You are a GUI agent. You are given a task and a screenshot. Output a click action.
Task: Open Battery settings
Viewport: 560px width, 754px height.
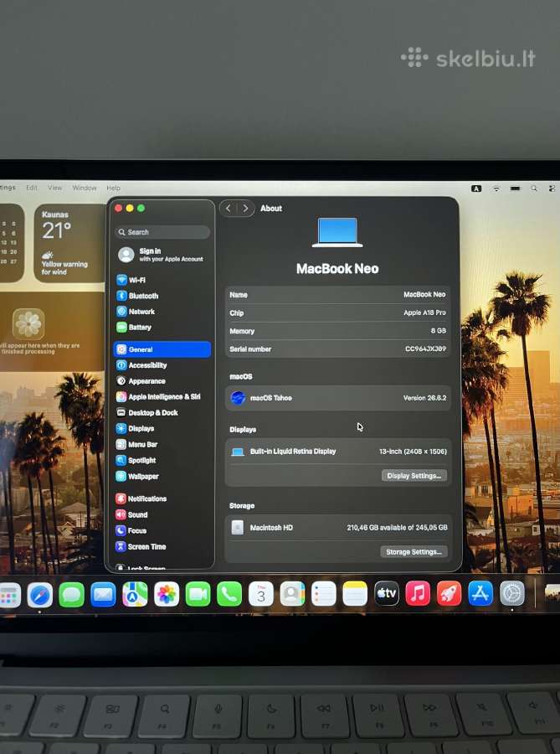click(162, 328)
